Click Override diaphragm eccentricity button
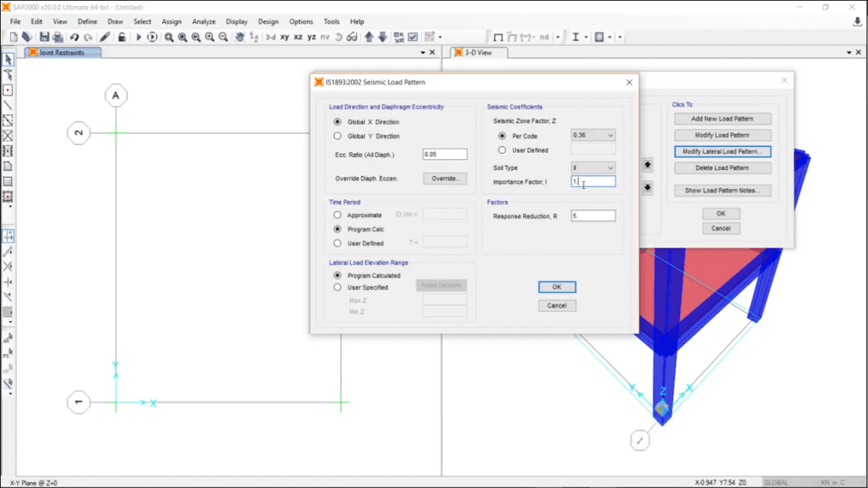 [x=445, y=179]
